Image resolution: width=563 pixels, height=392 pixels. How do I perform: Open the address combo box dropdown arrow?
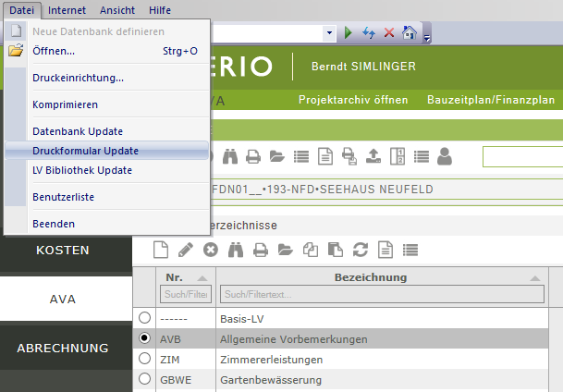[329, 33]
